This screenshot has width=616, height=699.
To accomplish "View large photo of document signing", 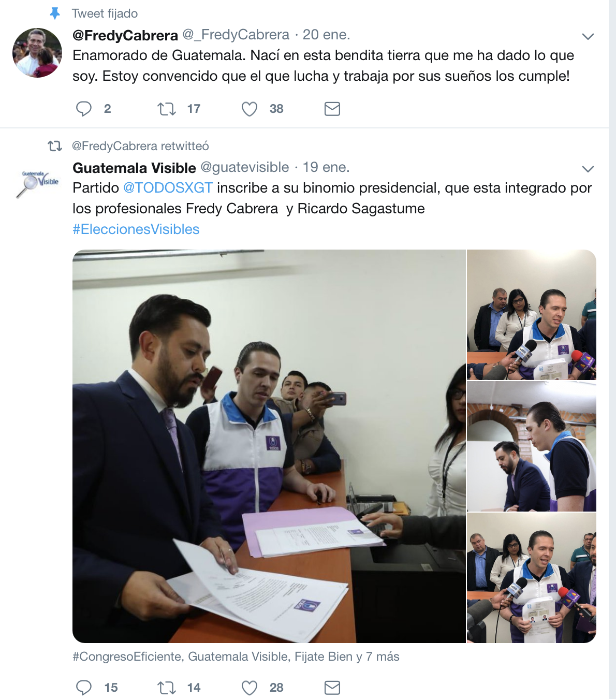I will coord(269,446).
